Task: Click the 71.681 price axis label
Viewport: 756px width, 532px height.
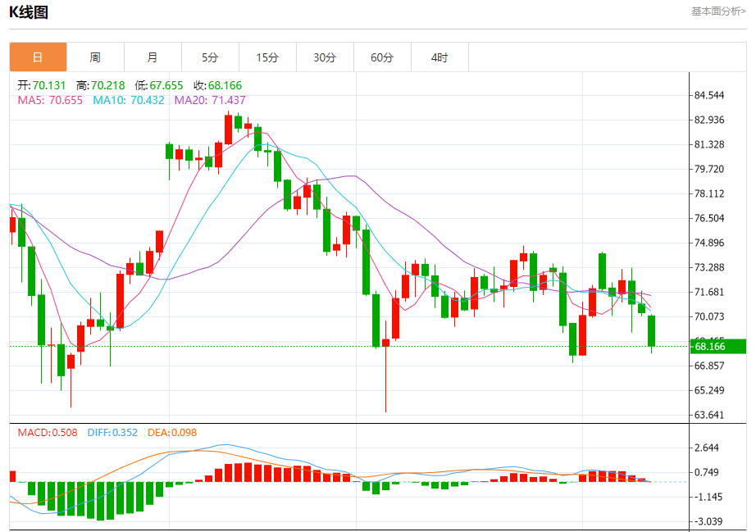Action: click(709, 292)
